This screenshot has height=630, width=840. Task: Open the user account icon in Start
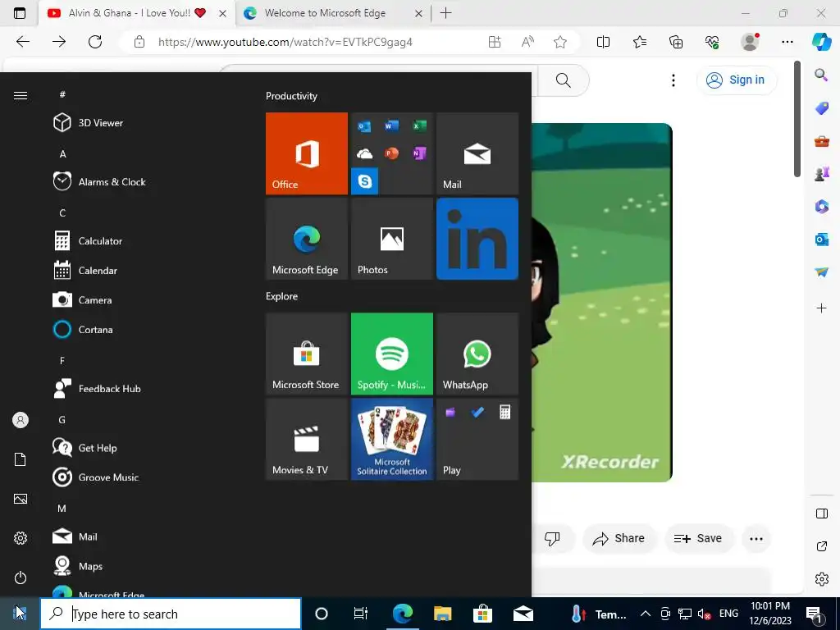click(x=21, y=420)
